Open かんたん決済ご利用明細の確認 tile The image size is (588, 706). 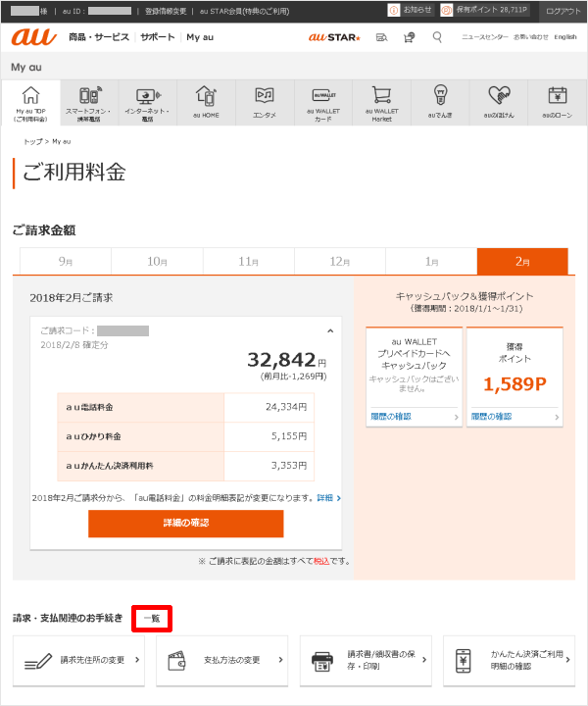pyautogui.click(x=509, y=660)
